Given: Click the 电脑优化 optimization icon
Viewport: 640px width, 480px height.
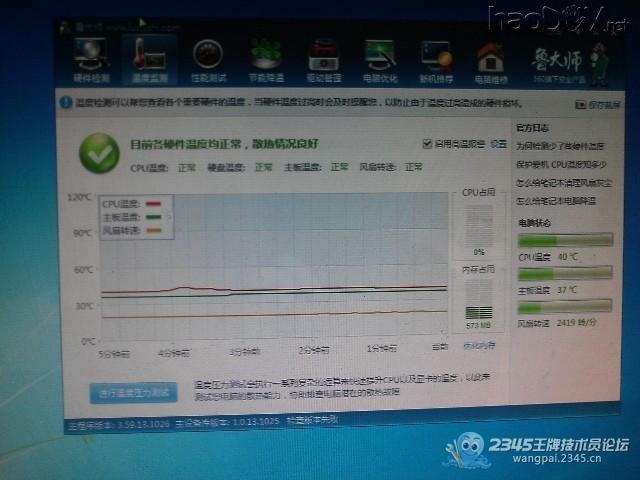Looking at the screenshot, I should [381, 58].
